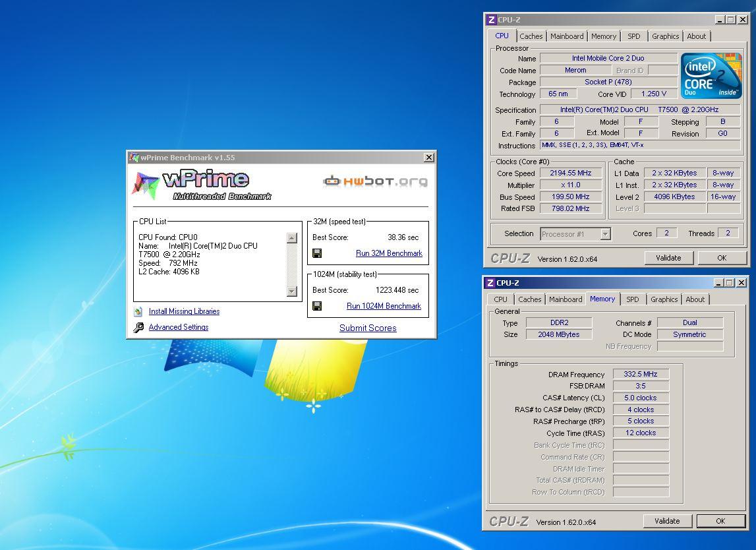
Task: Click the CPU-Z title icon in the Memory window
Action: point(490,283)
